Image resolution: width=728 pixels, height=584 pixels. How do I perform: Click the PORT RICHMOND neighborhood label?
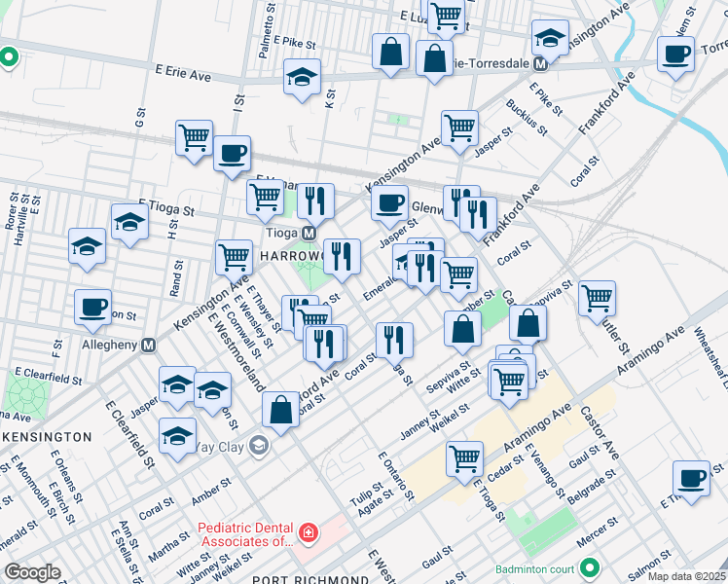[310, 579]
